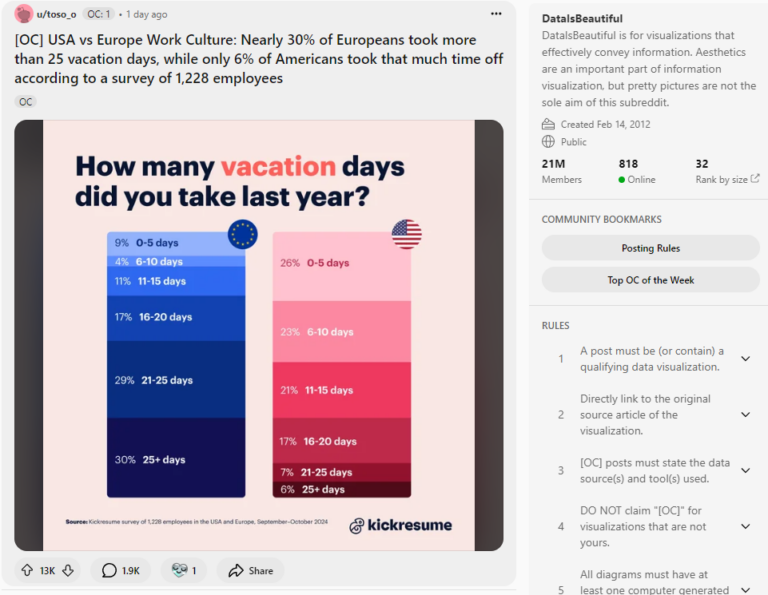Viewport: 768px width, 595px height.
Task: Open Top OC of the Week bookmark
Action: tap(650, 280)
